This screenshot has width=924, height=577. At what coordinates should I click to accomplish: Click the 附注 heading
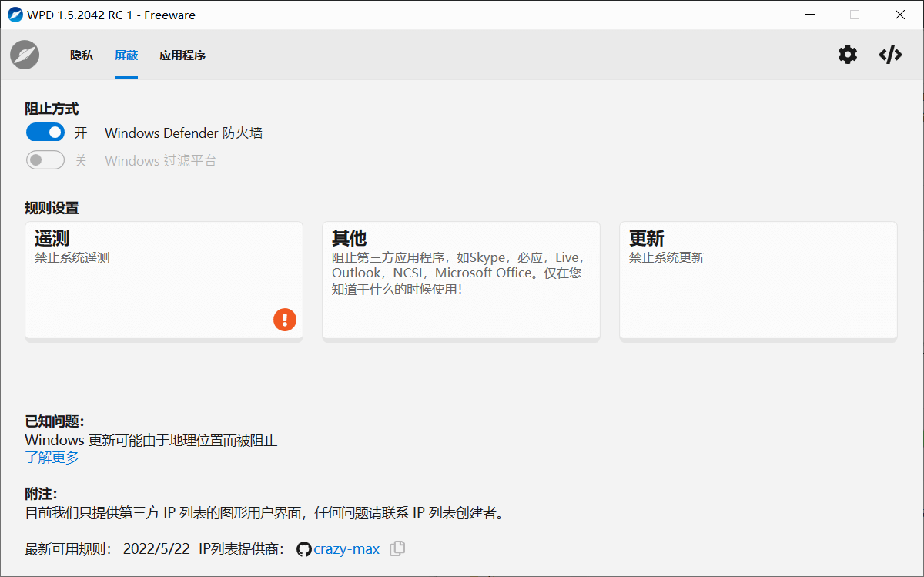pyautogui.click(x=41, y=494)
